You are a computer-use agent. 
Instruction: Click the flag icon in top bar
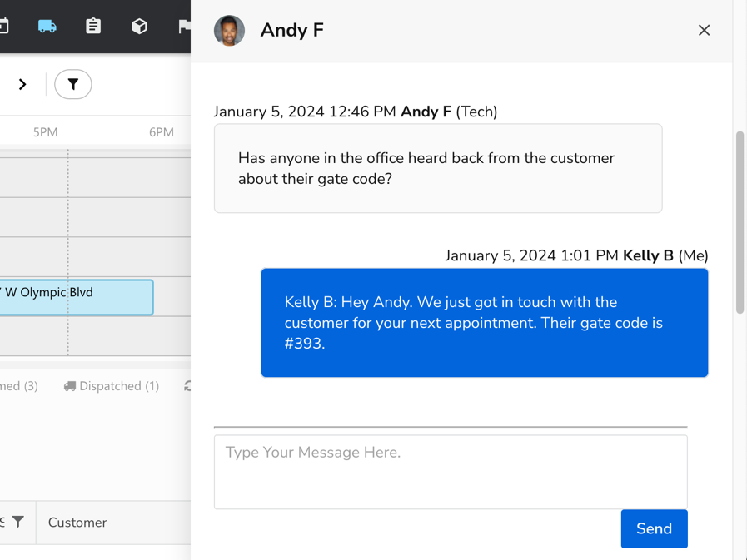(x=184, y=27)
